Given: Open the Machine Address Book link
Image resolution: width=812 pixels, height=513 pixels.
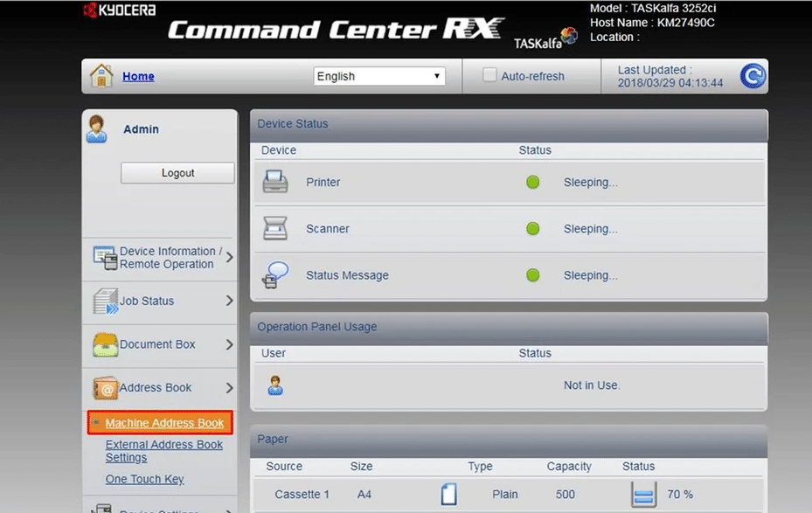Looking at the screenshot, I should 164,423.
